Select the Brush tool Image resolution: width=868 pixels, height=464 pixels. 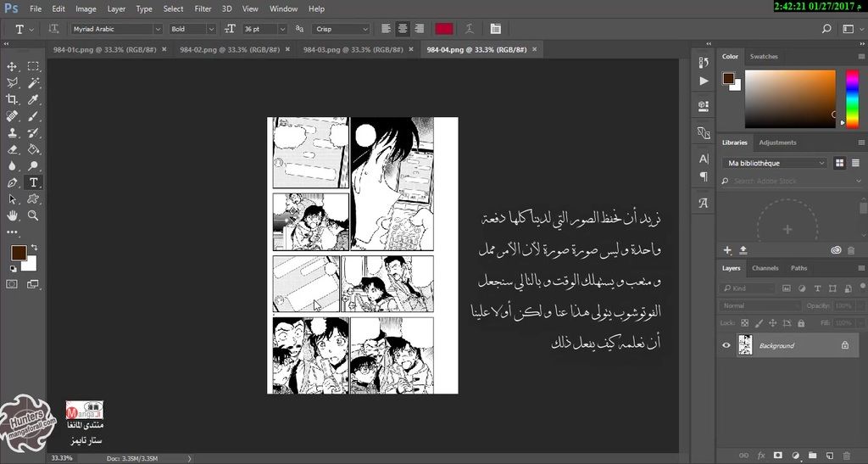(33, 116)
